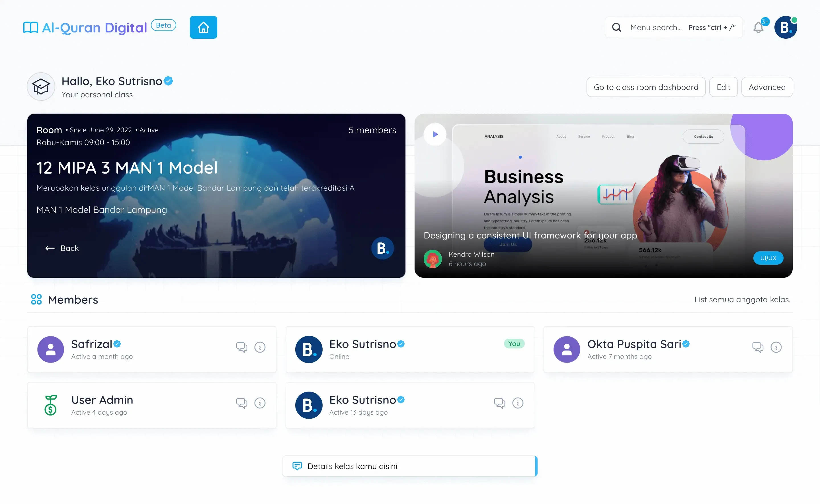Click Okta Puspita Sari's avatar

coord(567,349)
